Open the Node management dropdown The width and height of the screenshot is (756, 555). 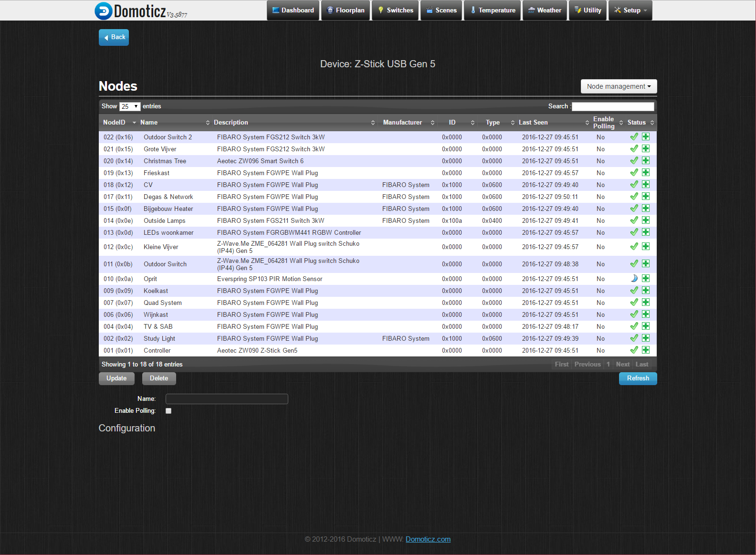point(619,86)
